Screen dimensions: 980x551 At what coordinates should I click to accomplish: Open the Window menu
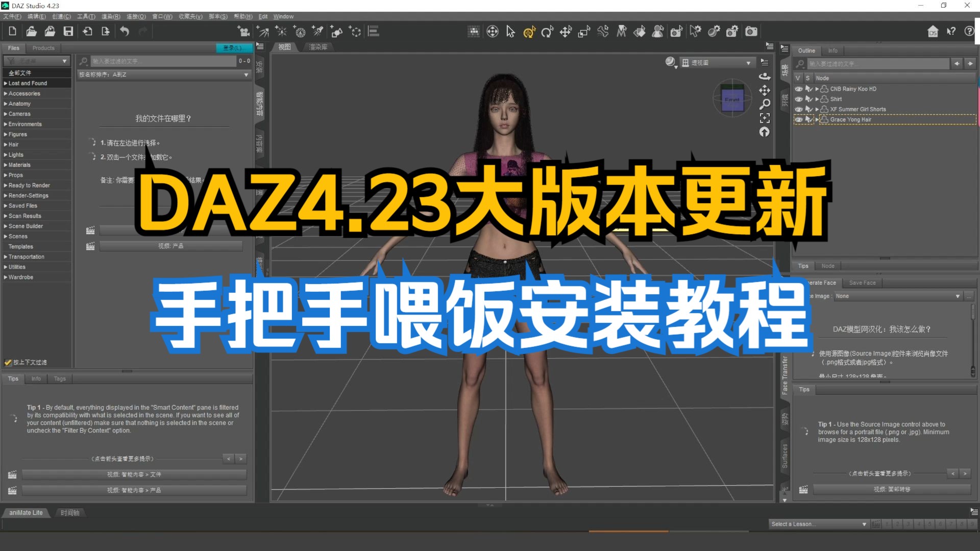283,16
